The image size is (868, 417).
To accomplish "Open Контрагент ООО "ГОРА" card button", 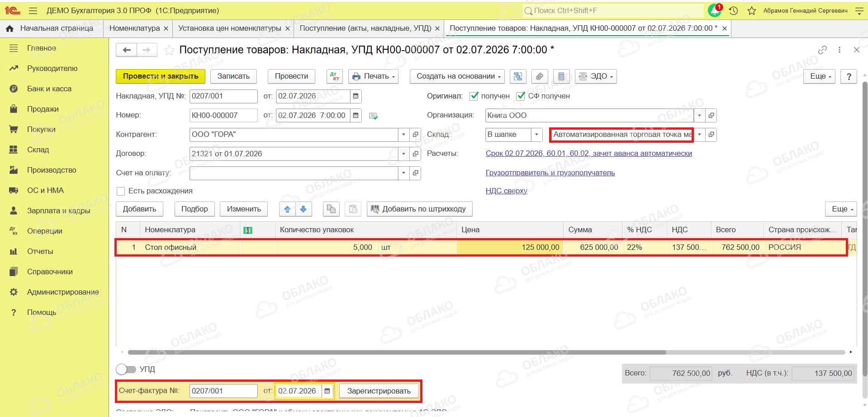I will (415, 135).
